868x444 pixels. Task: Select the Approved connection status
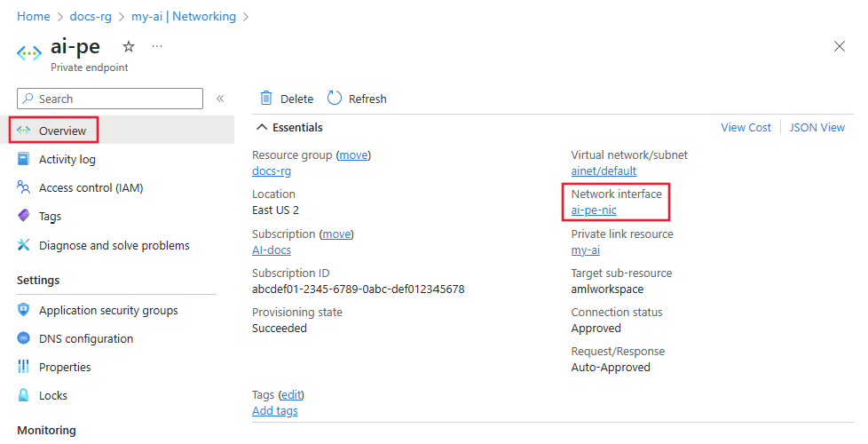(x=596, y=329)
